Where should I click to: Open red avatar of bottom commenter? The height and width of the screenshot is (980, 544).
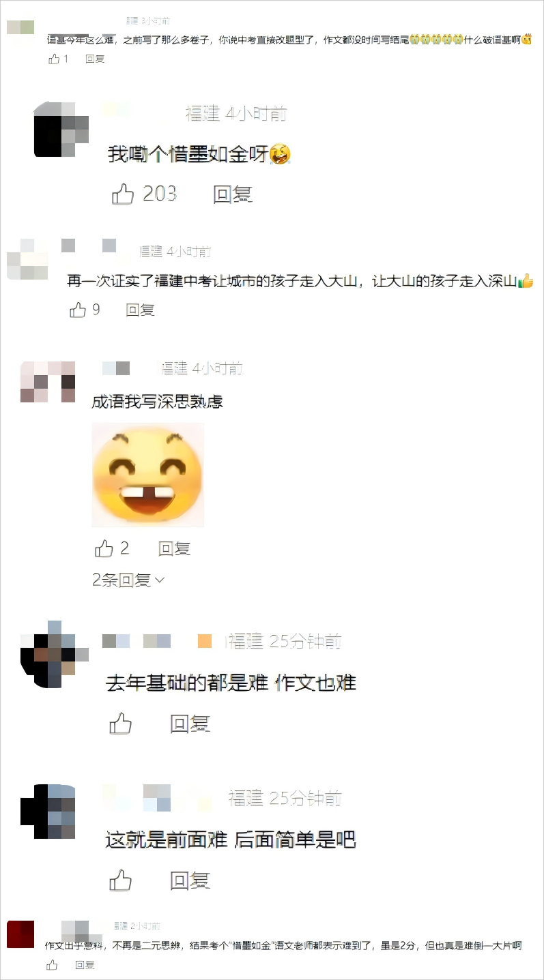coord(20,934)
